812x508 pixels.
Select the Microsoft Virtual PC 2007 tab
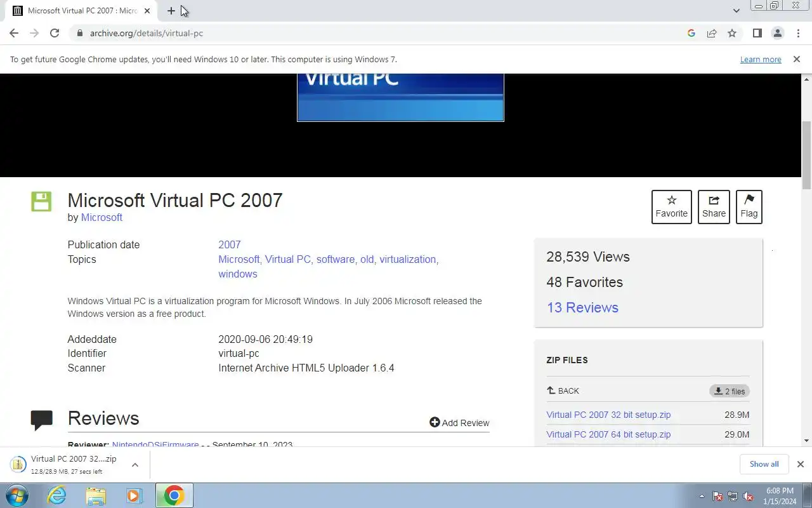[x=82, y=11]
